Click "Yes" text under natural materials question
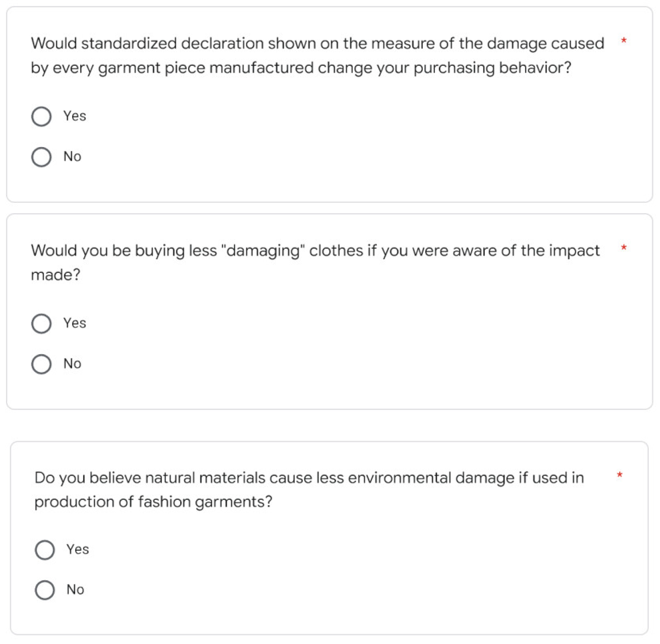 click(x=78, y=549)
